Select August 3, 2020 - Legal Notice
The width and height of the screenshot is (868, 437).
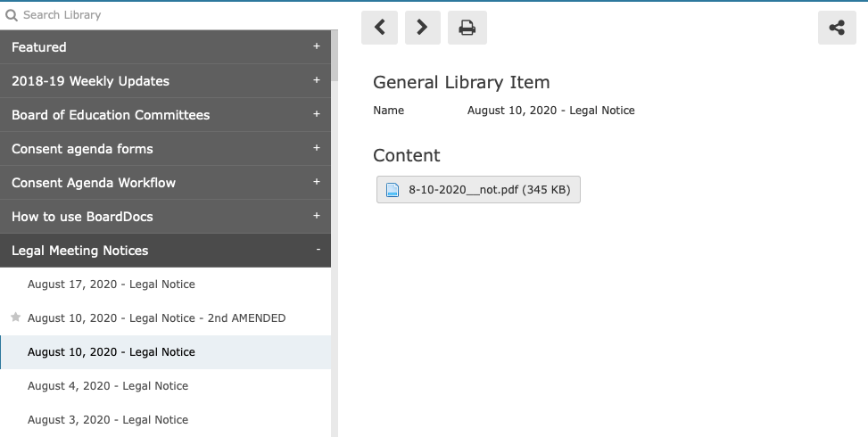click(x=166, y=420)
